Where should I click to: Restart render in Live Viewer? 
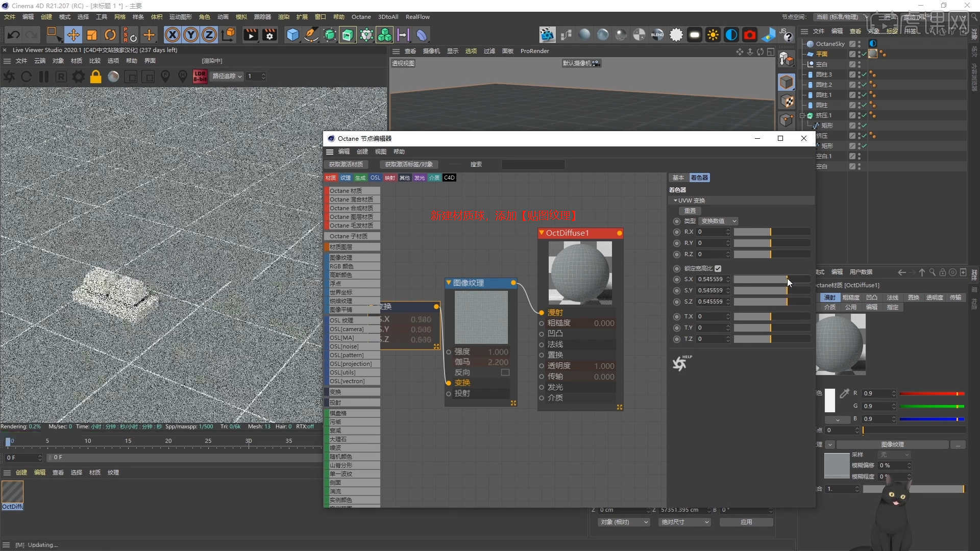pyautogui.click(x=27, y=77)
